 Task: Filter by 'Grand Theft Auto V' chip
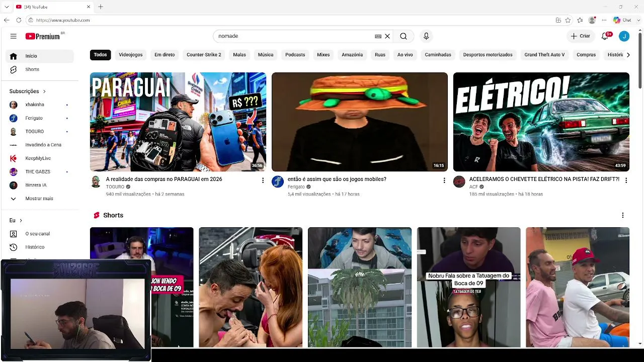click(544, 55)
